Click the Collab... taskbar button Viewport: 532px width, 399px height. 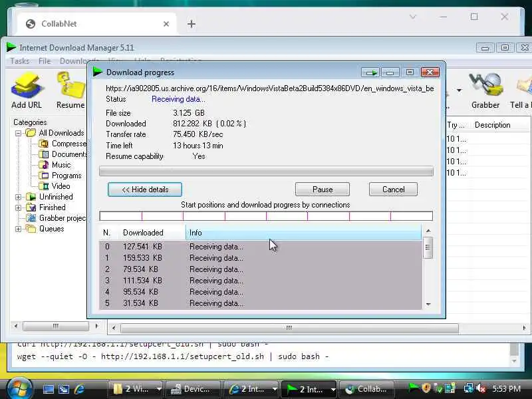click(x=367, y=389)
